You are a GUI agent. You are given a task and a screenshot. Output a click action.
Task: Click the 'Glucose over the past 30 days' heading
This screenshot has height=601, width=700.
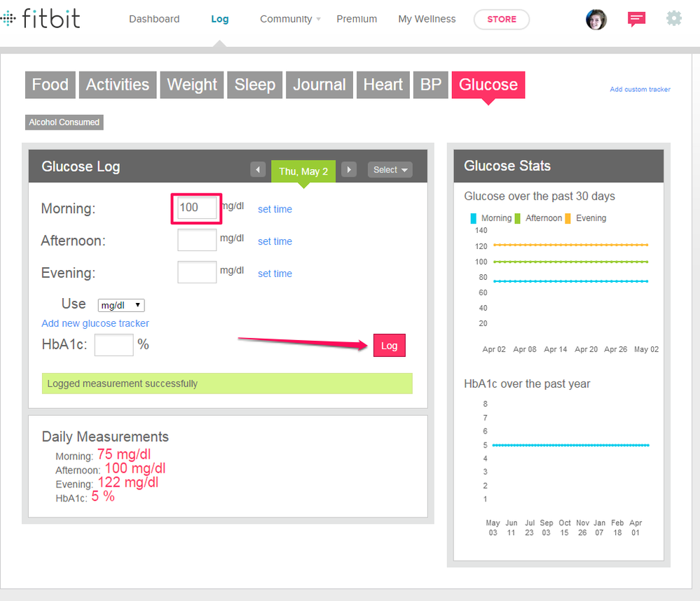coord(540,196)
